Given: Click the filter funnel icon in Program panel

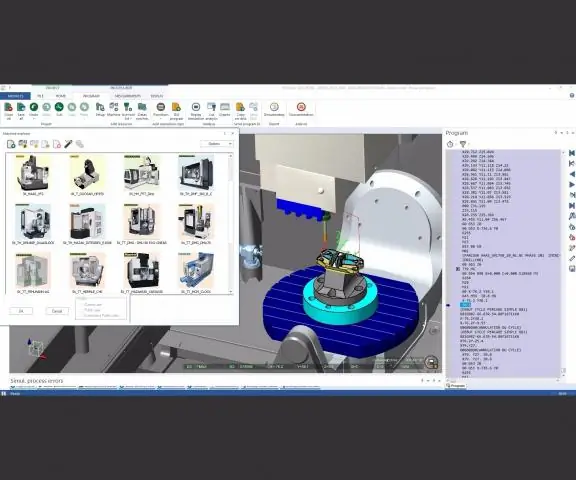Looking at the screenshot, I should pos(463,144).
